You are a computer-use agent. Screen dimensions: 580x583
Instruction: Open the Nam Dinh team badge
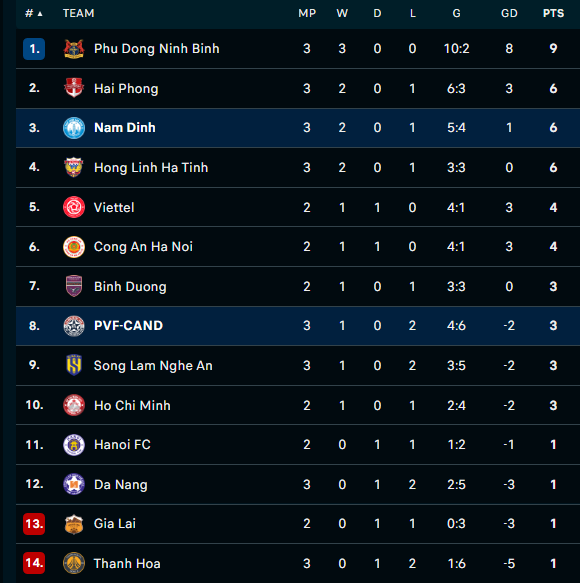[x=74, y=128]
